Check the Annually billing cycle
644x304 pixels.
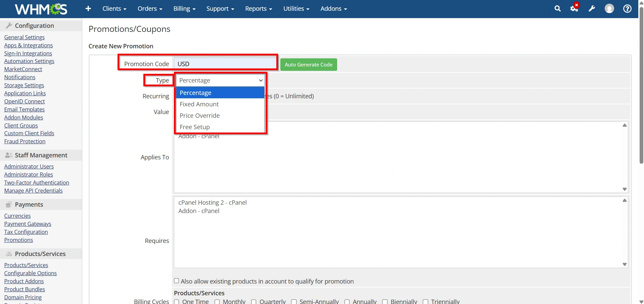pos(347,302)
